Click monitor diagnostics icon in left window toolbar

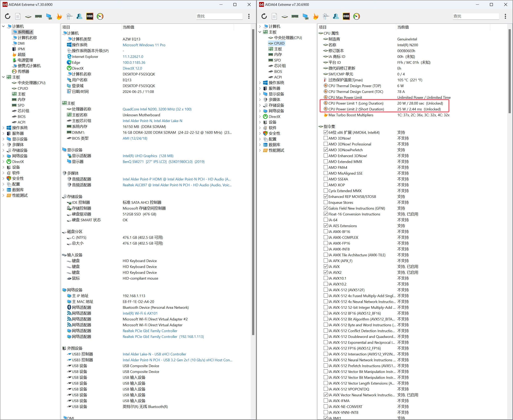click(x=49, y=16)
